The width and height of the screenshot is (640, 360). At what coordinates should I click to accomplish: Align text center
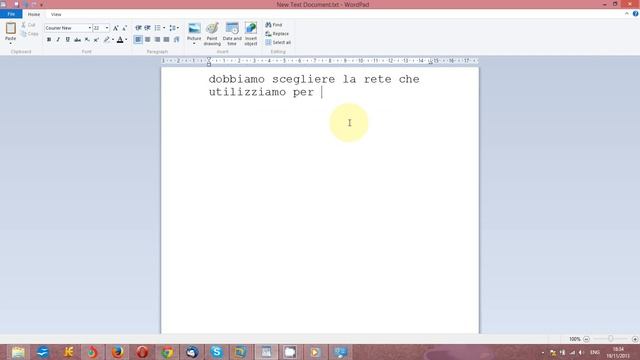pos(148,40)
